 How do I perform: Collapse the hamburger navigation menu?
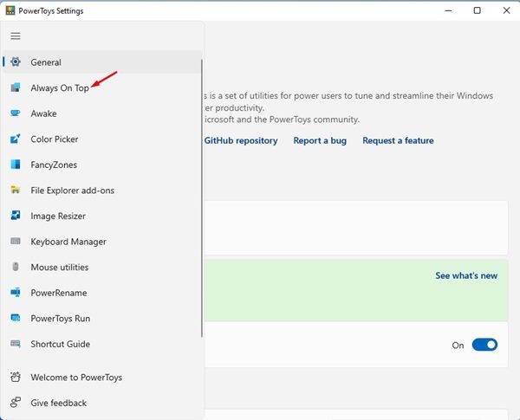tap(16, 36)
